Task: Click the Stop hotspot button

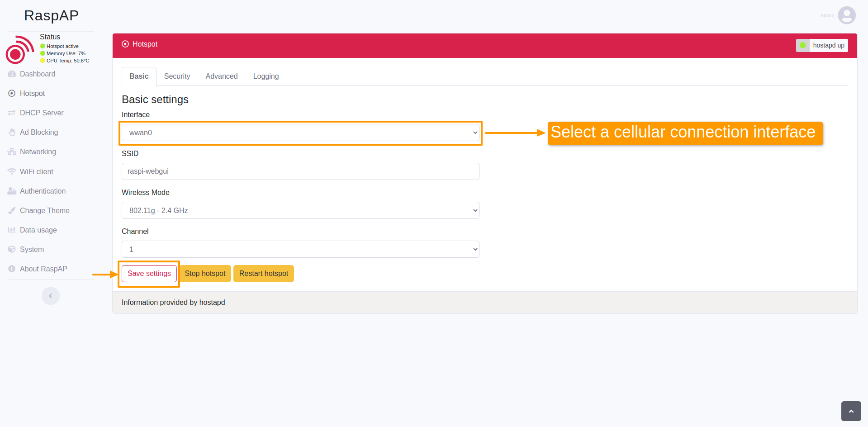Action: (205, 274)
